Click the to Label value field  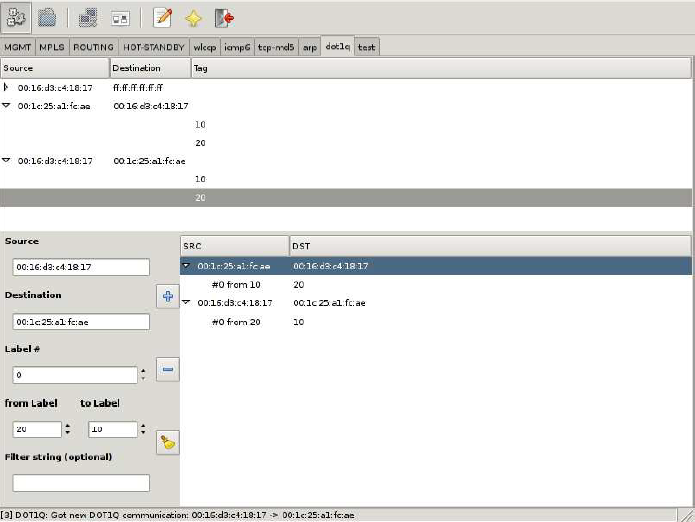coord(113,429)
